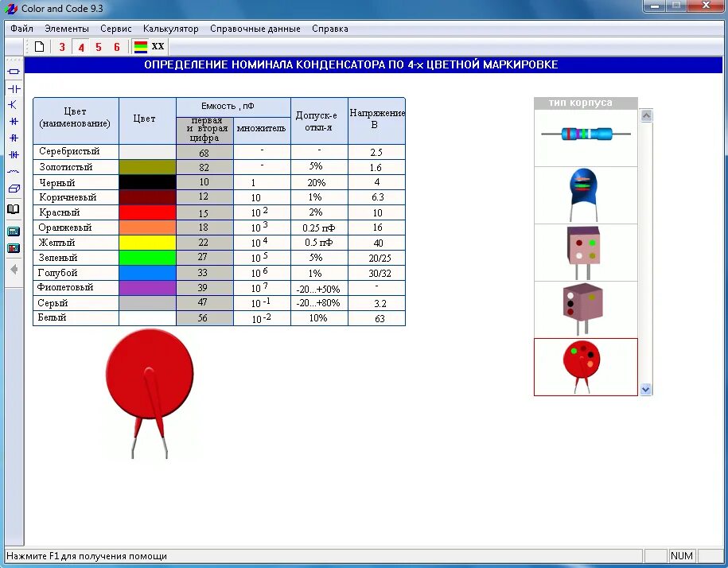Switch to 6-band marking mode
728x568 pixels.
[116, 47]
